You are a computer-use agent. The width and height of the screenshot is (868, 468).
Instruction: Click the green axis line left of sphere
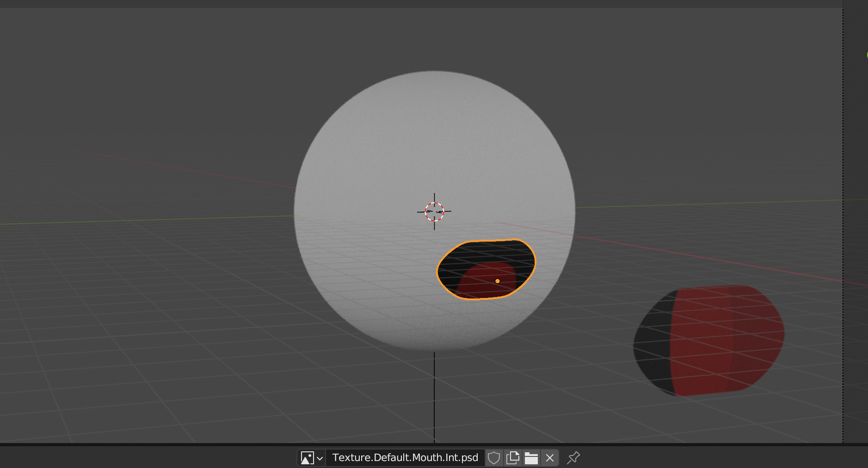[139, 220]
